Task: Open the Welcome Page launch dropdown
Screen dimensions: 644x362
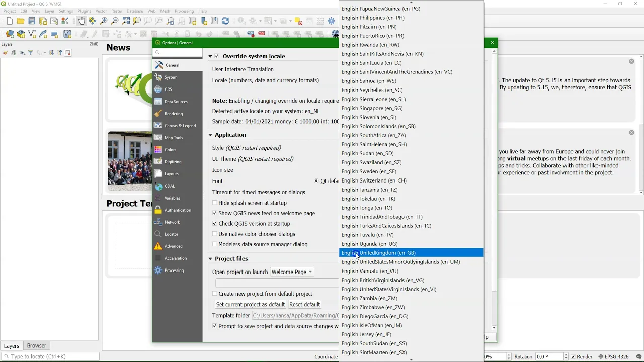Action: pos(292,272)
